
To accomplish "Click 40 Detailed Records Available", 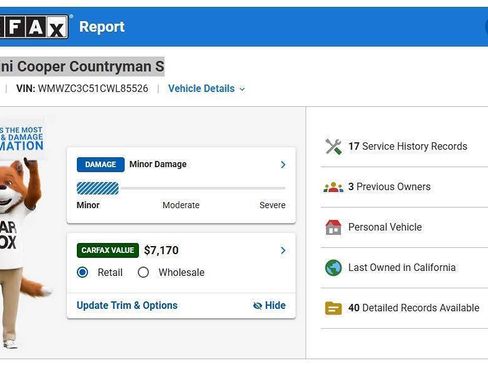I will click(414, 308).
